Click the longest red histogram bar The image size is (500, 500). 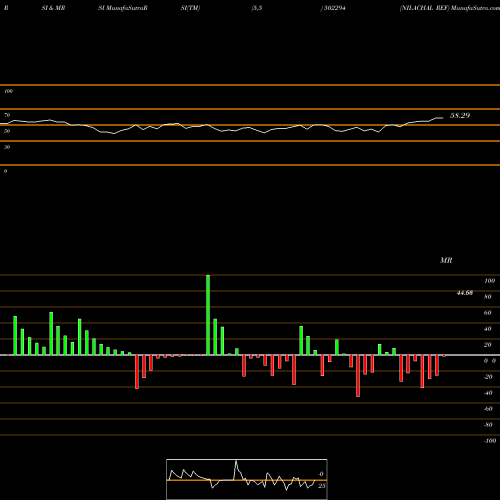coord(358,376)
